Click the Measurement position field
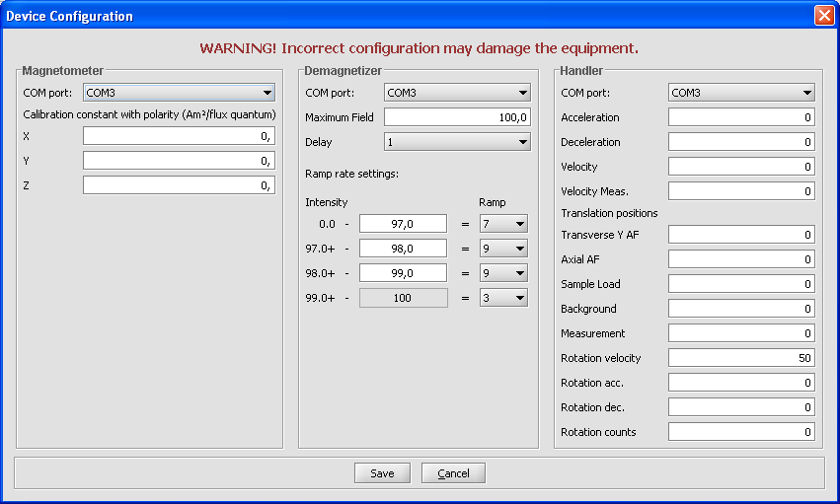The image size is (840, 504). pyautogui.click(x=741, y=332)
